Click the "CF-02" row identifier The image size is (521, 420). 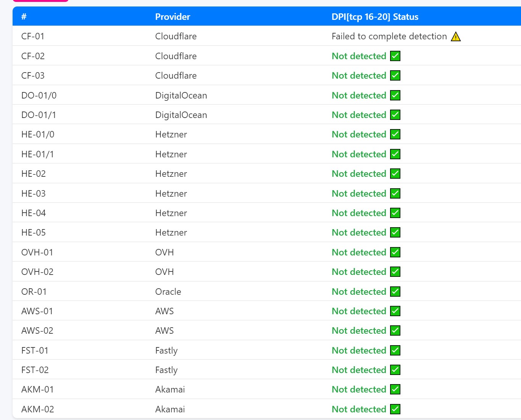(x=33, y=56)
